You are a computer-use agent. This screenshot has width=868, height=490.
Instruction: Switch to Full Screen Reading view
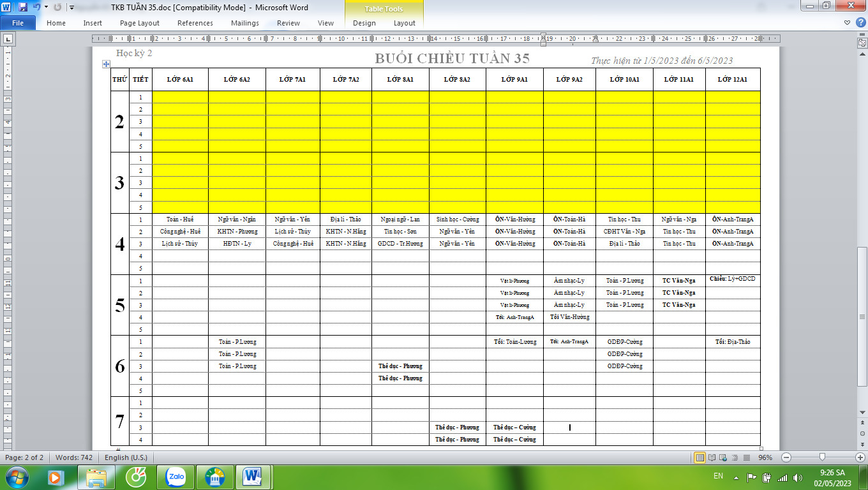coord(712,457)
